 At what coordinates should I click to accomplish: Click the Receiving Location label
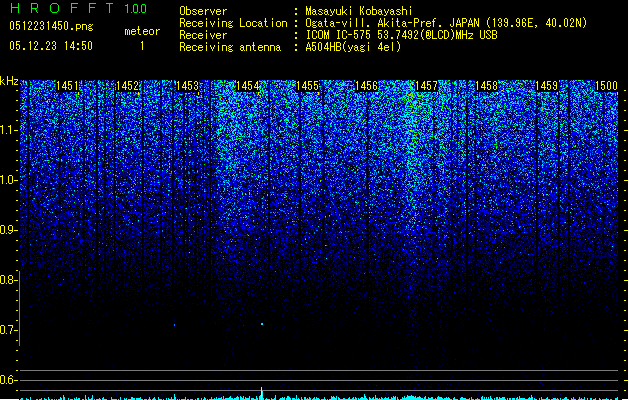pyautogui.click(x=233, y=23)
